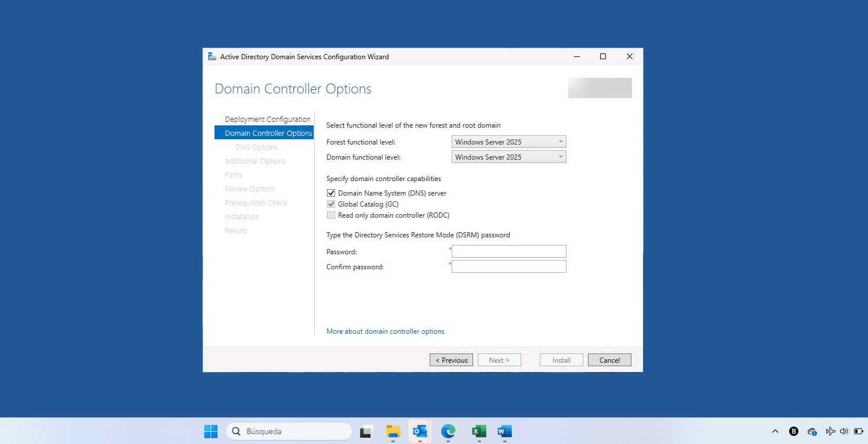Select Prerequisites Check step in sidebar
Screen dimensions: 868x444
pos(256,203)
